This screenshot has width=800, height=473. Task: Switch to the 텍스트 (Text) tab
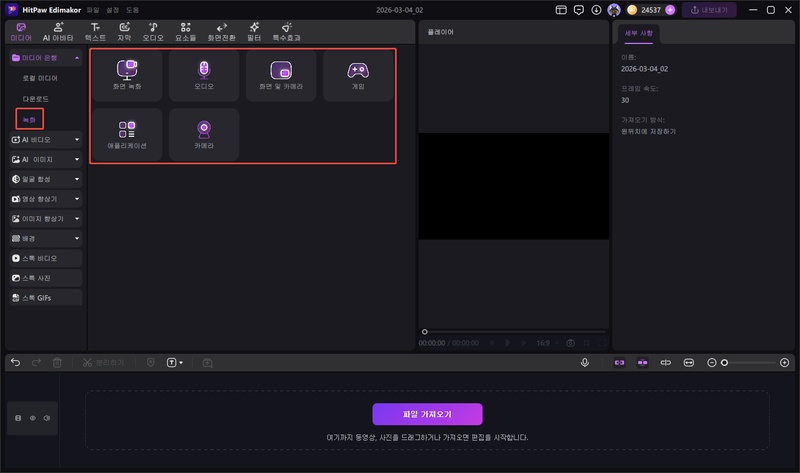95,32
